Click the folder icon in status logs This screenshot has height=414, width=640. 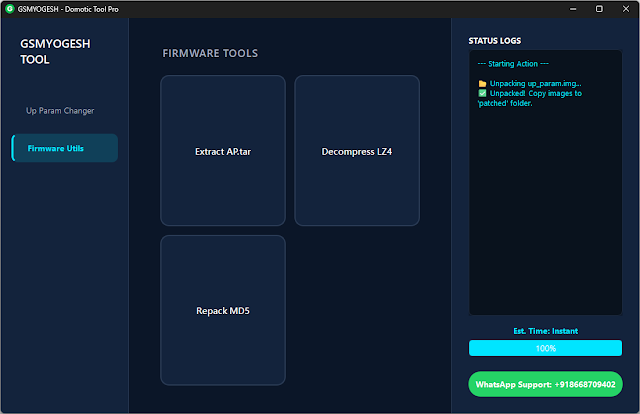click(482, 83)
